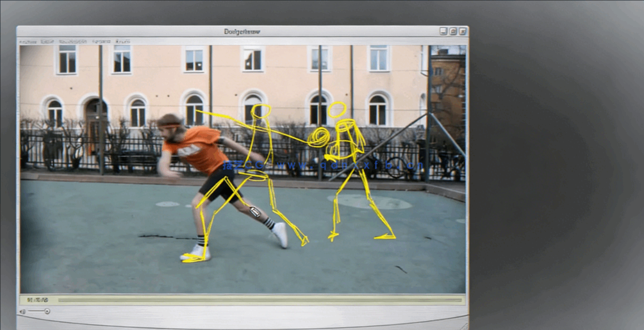644x330 pixels.
Task: Click the speaker volume icon
Action: coord(22,311)
